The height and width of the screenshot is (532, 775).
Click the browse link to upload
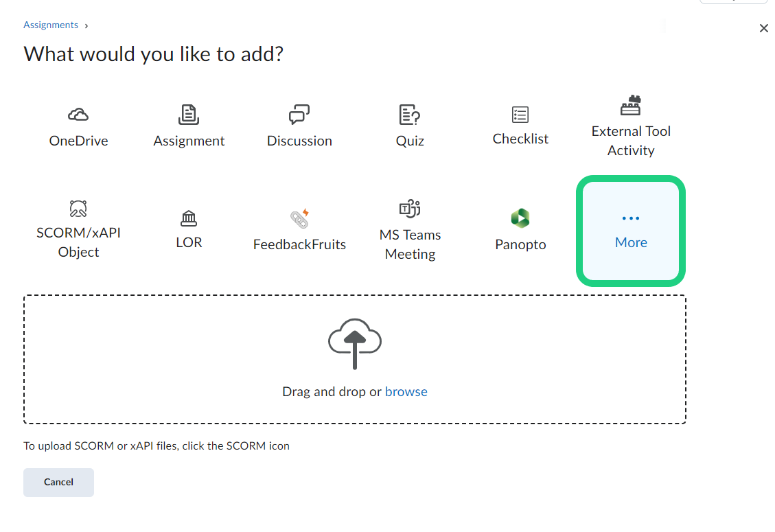406,392
